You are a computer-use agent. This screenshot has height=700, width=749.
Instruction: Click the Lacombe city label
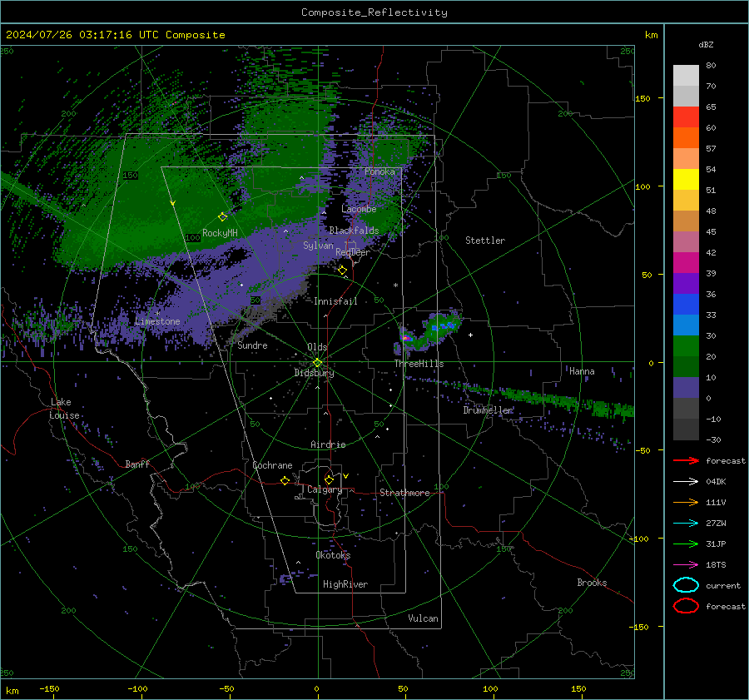(x=359, y=209)
